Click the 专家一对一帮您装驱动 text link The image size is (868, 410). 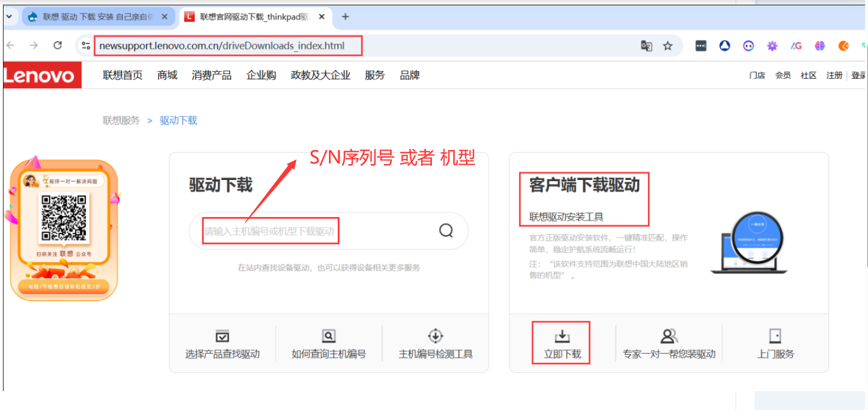[x=669, y=354]
